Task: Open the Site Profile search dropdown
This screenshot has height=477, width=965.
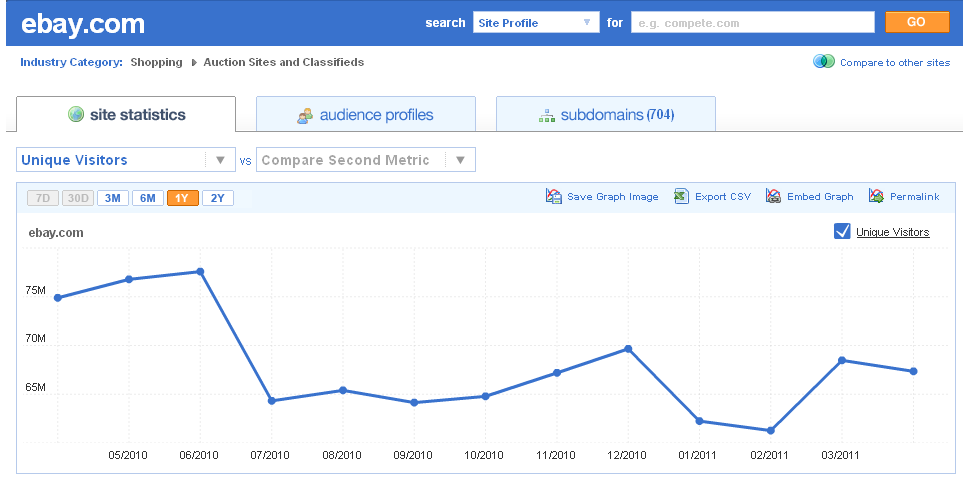Action: pos(536,23)
